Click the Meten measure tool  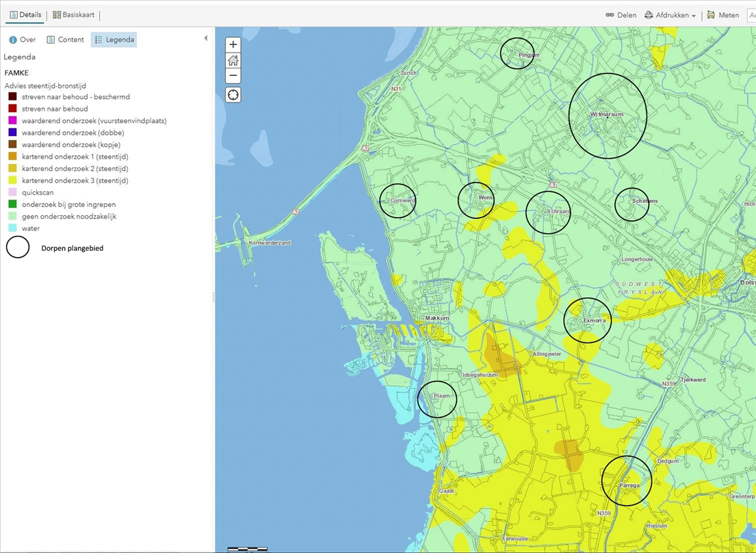pyautogui.click(x=722, y=15)
